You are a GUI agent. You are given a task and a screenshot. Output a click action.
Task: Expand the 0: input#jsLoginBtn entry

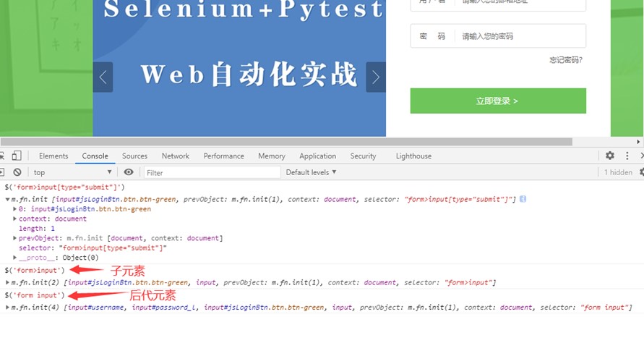[x=14, y=209]
